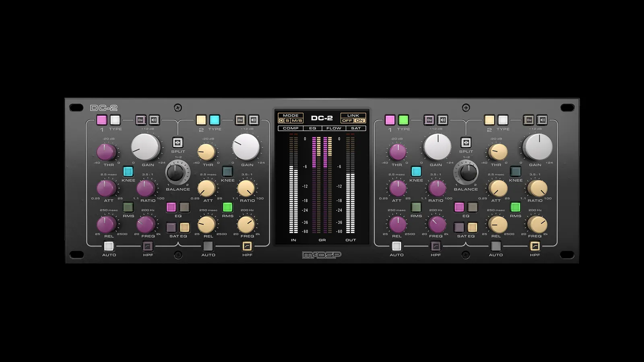Image resolution: width=644 pixels, height=362 pixels.
Task: Click the BALANCE knob on the right unit
Action: 466,172
